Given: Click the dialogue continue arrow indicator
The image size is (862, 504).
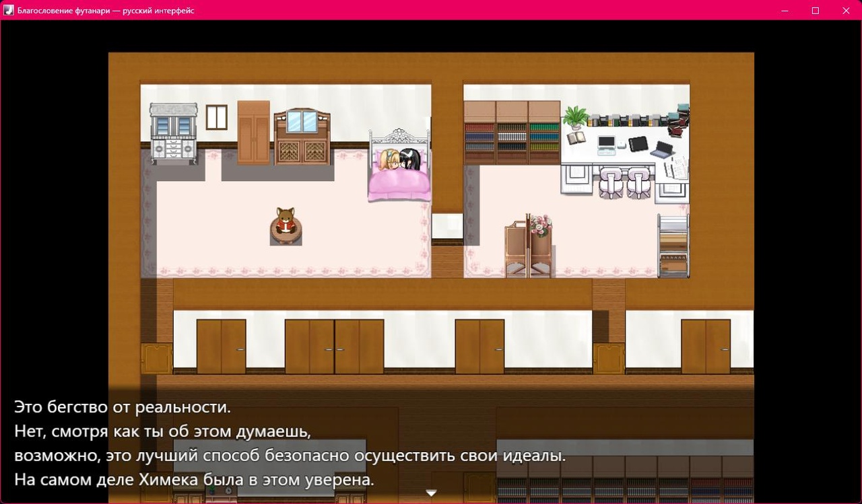Looking at the screenshot, I should [431, 493].
